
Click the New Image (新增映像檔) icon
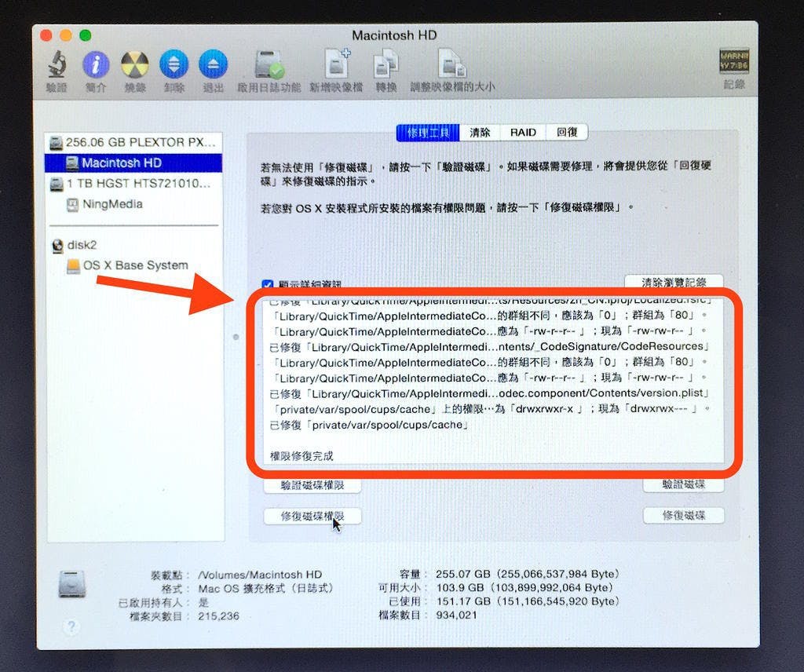tap(336, 64)
